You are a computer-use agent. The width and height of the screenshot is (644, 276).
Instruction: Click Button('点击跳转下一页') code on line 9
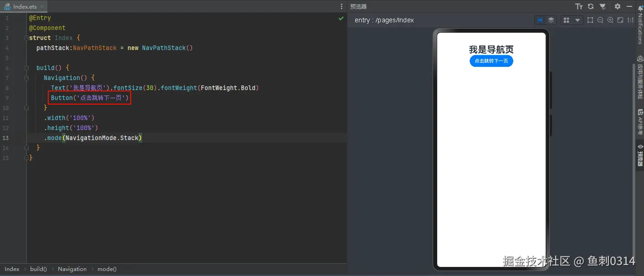(x=90, y=98)
